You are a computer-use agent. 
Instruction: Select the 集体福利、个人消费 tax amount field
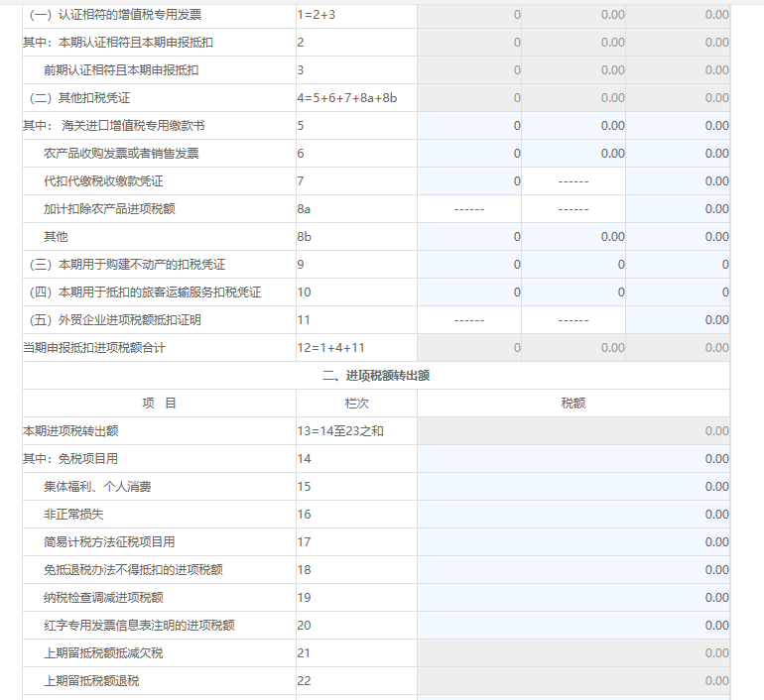[x=573, y=487]
